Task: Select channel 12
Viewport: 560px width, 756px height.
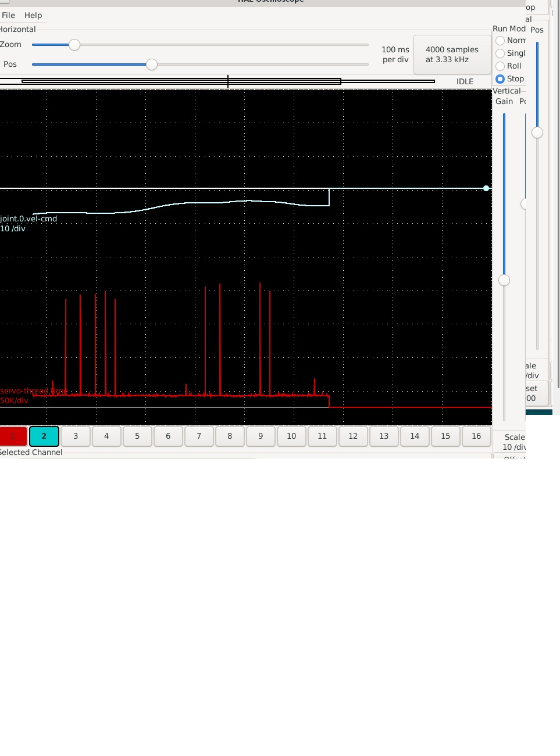Action: point(353,436)
